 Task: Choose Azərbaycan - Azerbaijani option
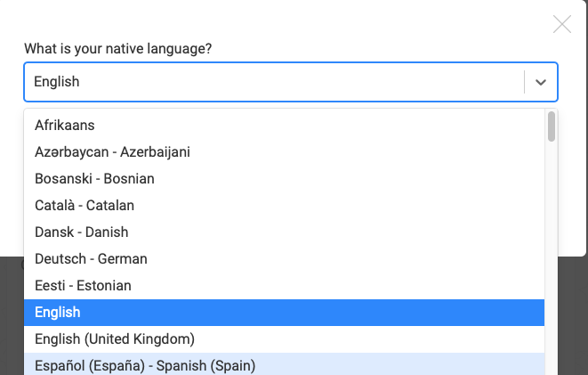tap(112, 152)
